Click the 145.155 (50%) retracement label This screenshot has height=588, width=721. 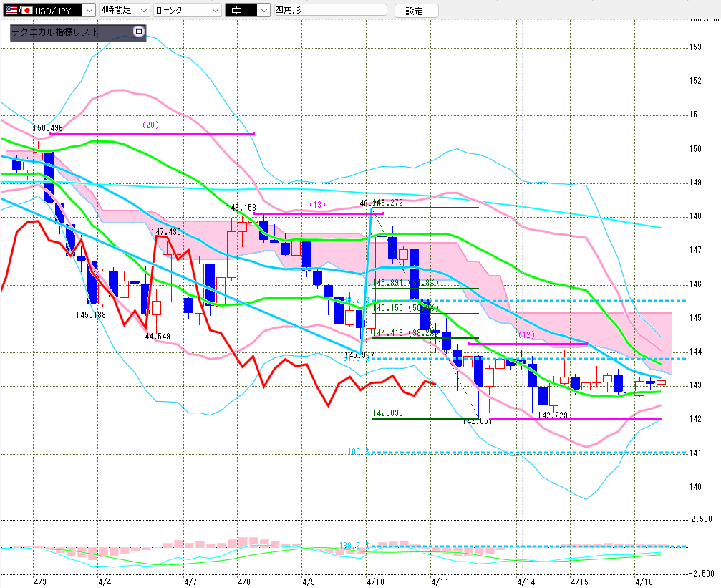405,308
